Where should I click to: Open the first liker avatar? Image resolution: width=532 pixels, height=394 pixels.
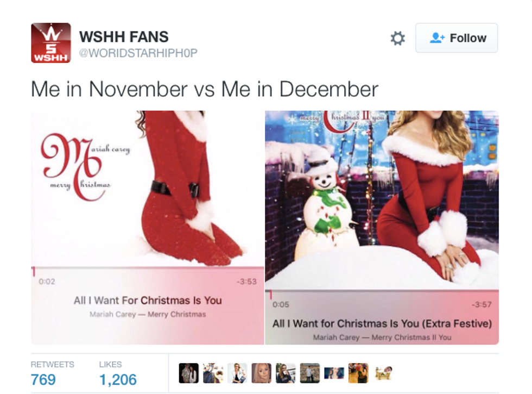pos(189,373)
